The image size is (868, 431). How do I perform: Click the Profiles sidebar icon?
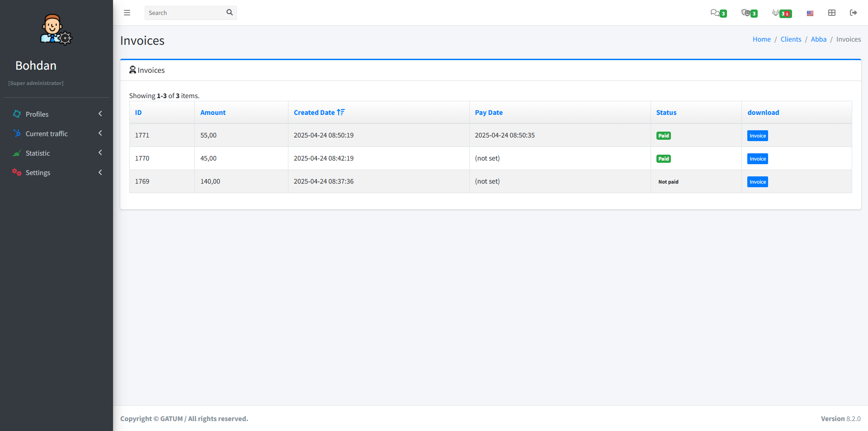[x=17, y=114]
